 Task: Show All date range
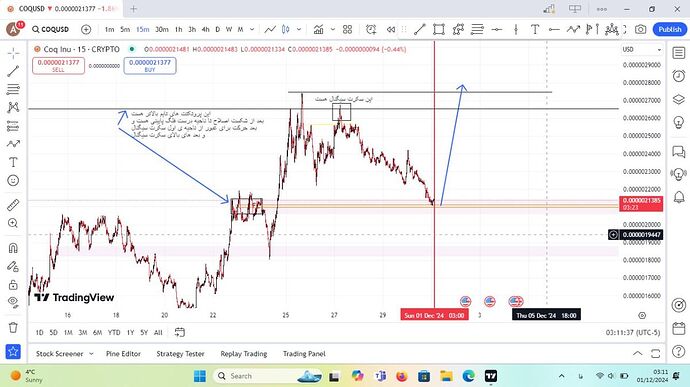pyautogui.click(x=158, y=332)
